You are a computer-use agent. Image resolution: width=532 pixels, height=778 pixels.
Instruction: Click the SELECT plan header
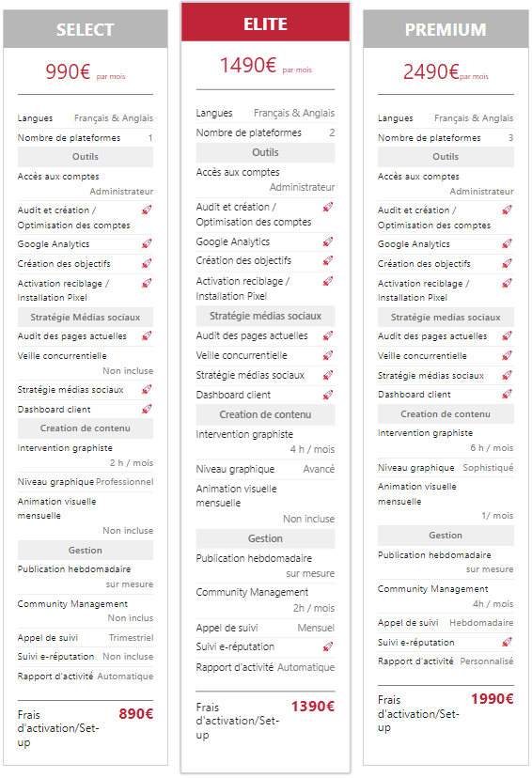point(86,29)
